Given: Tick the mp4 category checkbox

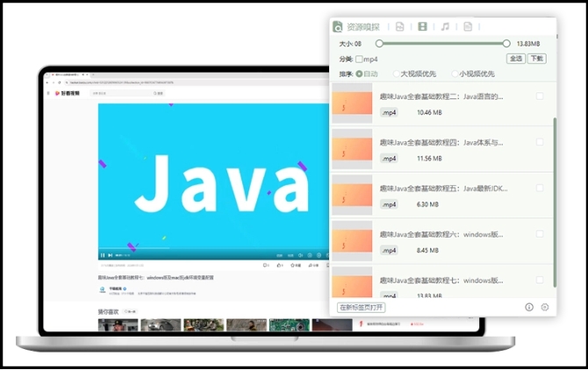Looking at the screenshot, I should click(x=359, y=59).
